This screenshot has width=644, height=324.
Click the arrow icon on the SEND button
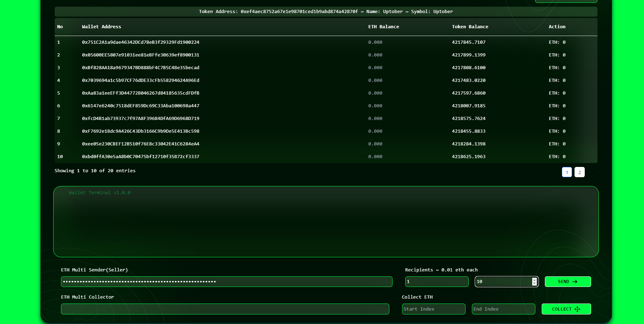click(575, 282)
